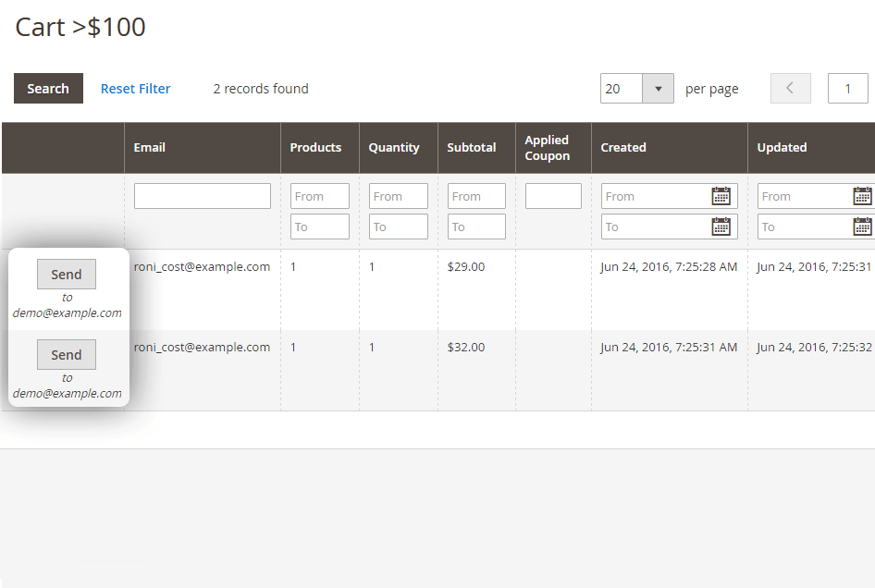875x588 pixels.
Task: Expand the per page dropdown arrow
Action: (658, 88)
